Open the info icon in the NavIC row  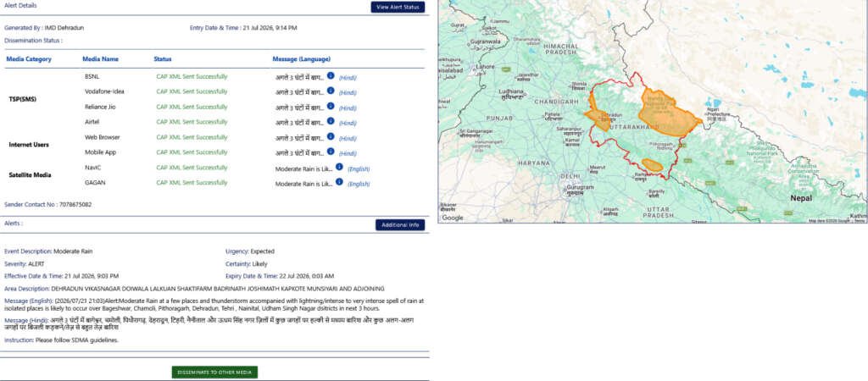pyautogui.click(x=339, y=167)
